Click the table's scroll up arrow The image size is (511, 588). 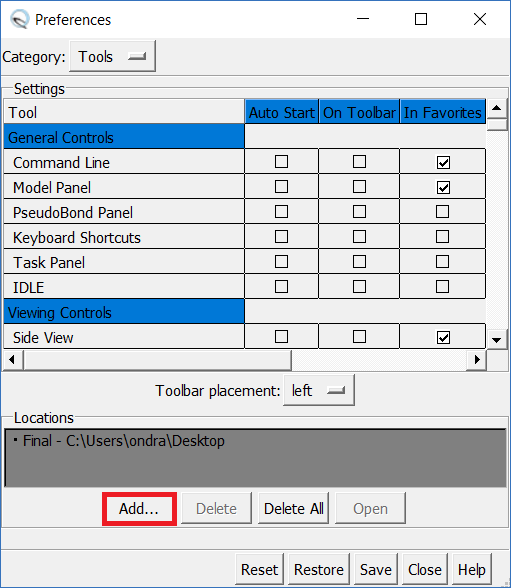(x=497, y=108)
